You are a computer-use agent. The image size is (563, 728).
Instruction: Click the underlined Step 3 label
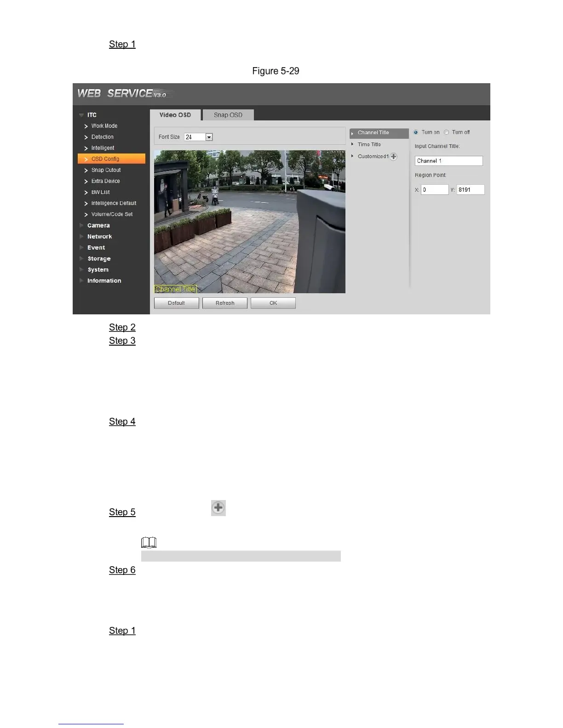pos(122,341)
